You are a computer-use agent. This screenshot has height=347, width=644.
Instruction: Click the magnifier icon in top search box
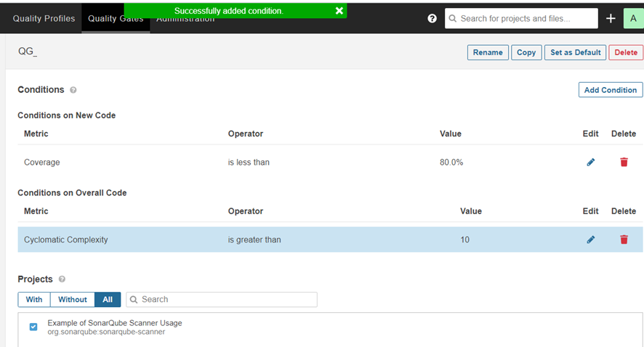(x=453, y=18)
